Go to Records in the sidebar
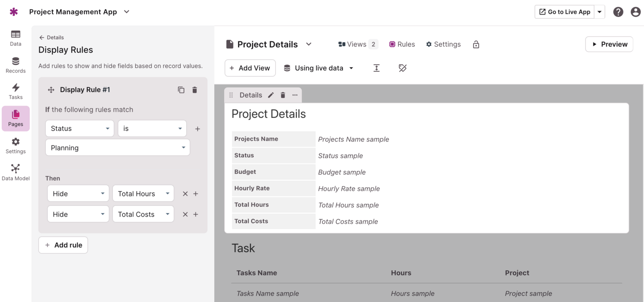 15,65
